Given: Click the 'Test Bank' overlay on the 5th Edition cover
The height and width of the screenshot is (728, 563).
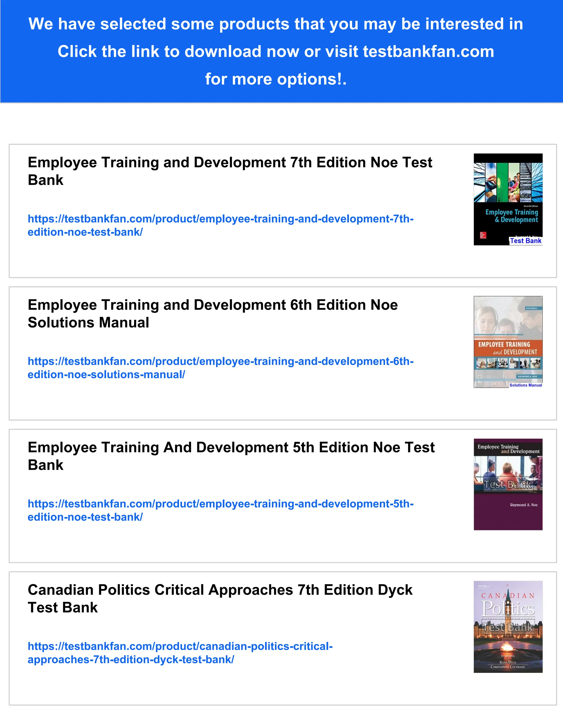Looking at the screenshot, I should coord(508,485).
